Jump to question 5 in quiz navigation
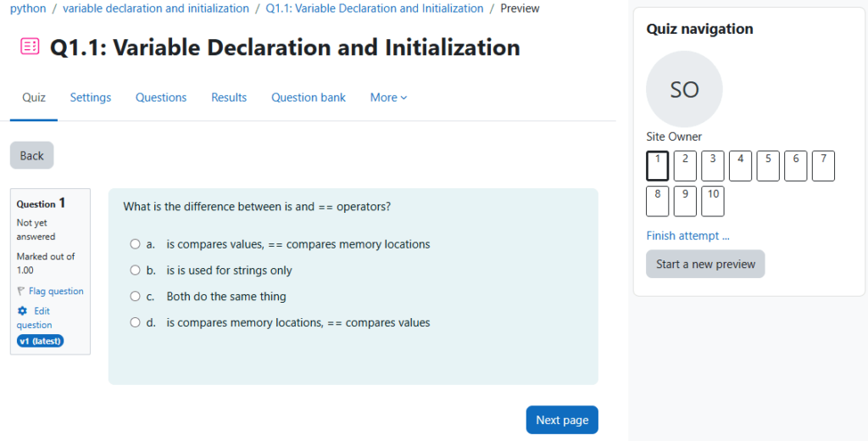Image resolution: width=868 pixels, height=441 pixels. pos(767,165)
